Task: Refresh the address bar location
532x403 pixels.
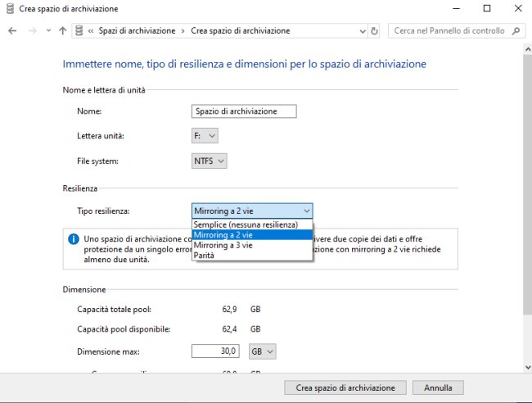Action: tap(375, 31)
